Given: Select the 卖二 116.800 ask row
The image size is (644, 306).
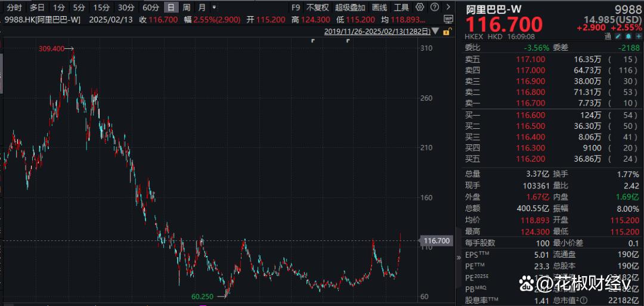Looking at the screenshot, I should click(552, 92).
